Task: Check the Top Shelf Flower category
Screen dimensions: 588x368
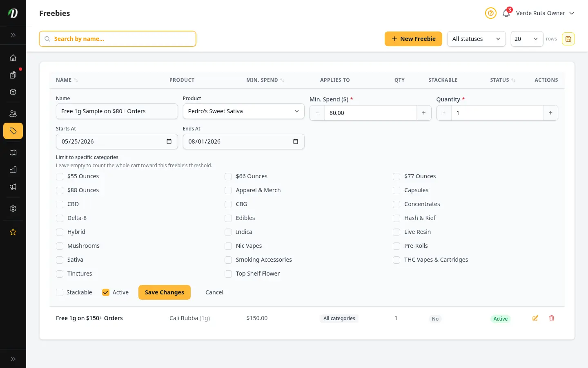Action: tap(228, 274)
